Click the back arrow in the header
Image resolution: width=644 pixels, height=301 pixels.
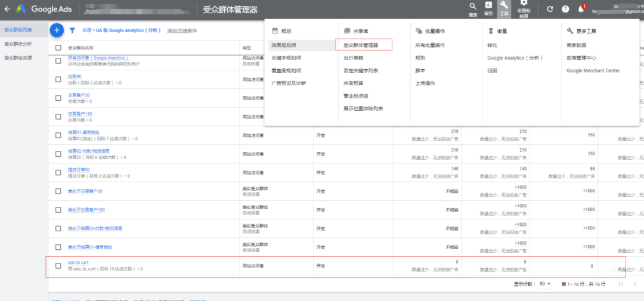pyautogui.click(x=7, y=8)
